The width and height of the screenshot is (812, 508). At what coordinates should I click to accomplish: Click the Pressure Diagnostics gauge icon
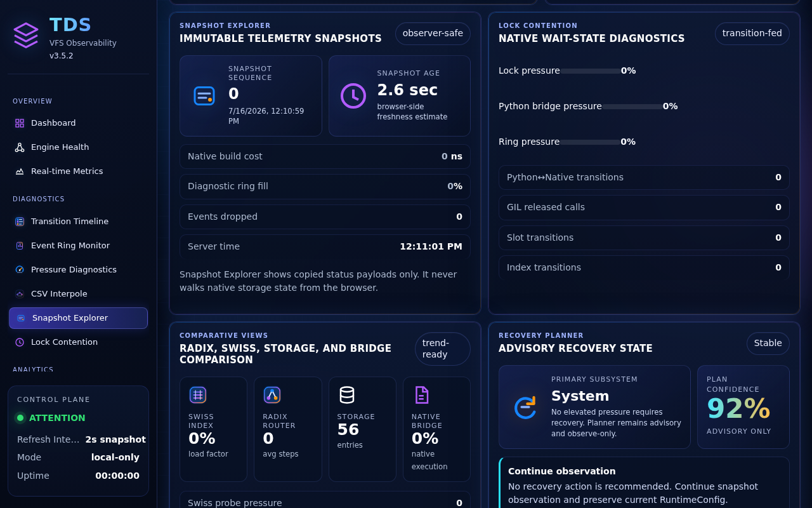20,270
